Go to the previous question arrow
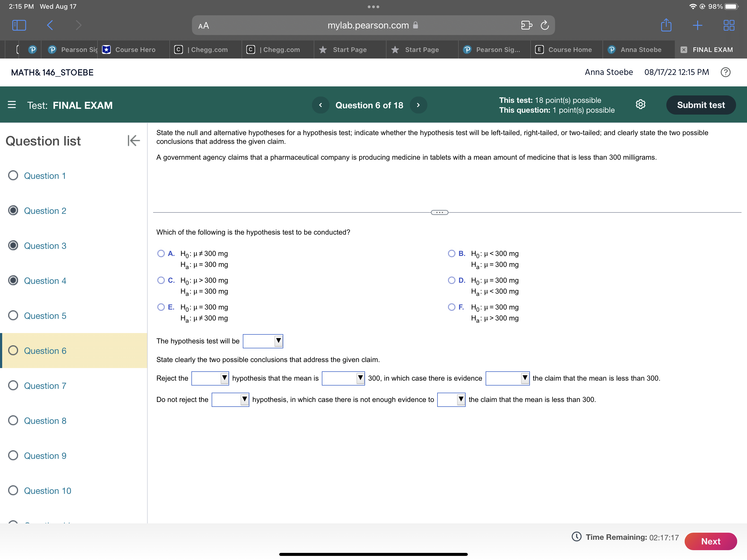 [320, 105]
